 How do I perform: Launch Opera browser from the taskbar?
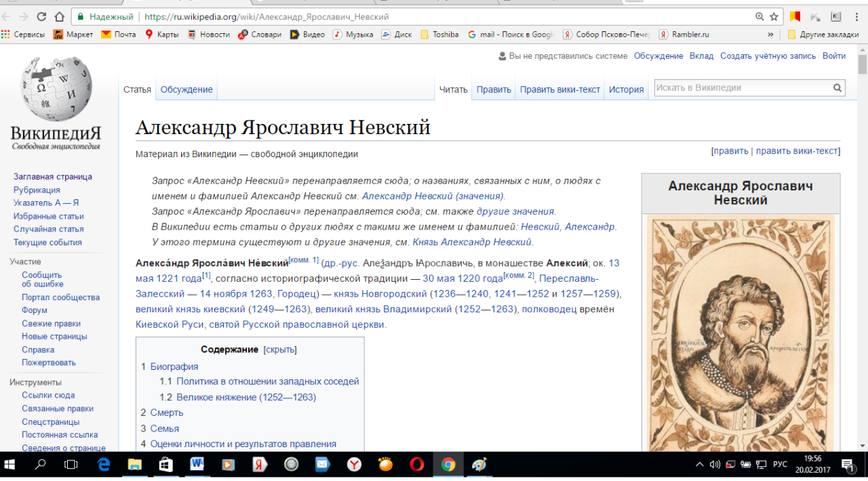pyautogui.click(x=416, y=465)
